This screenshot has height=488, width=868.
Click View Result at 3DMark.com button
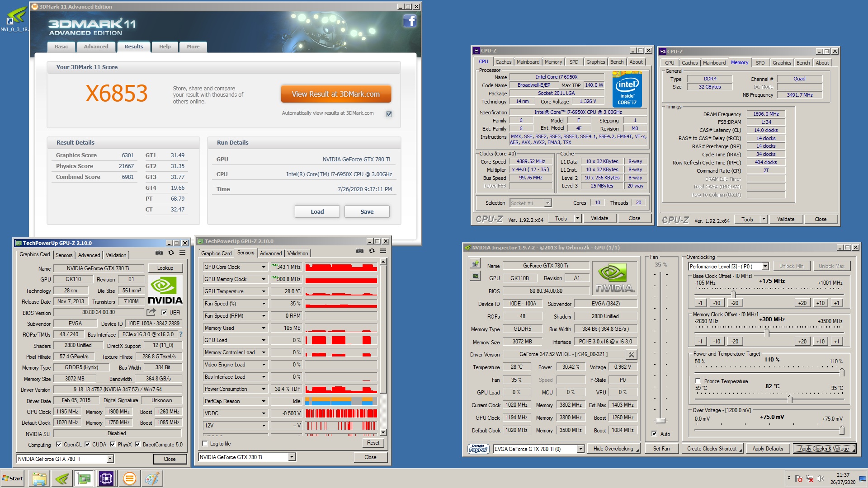[336, 94]
